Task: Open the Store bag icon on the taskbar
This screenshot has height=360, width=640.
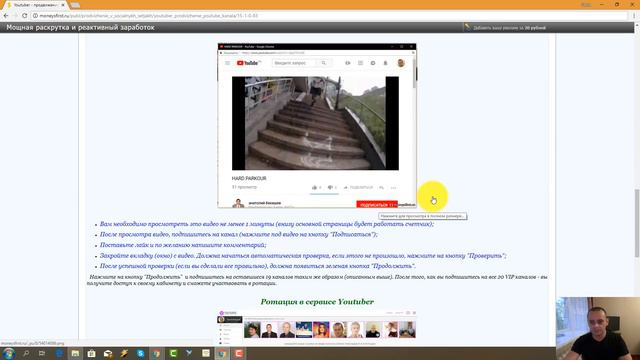Action: 91,353
